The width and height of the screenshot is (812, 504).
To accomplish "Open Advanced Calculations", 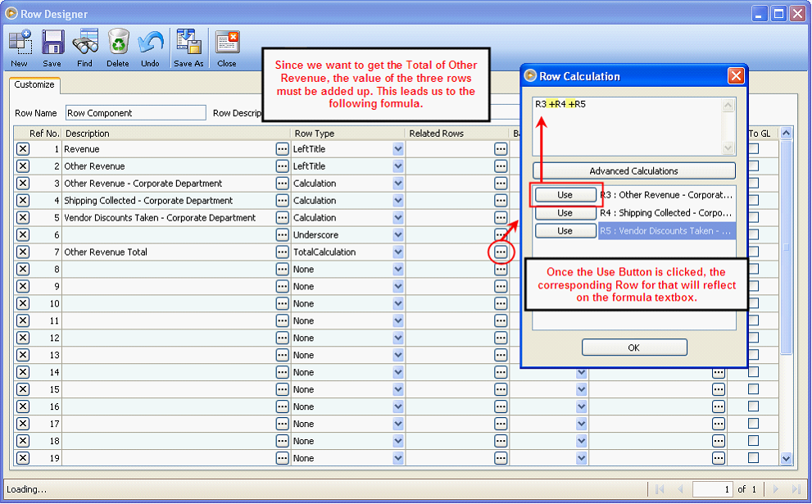I will 634,171.
